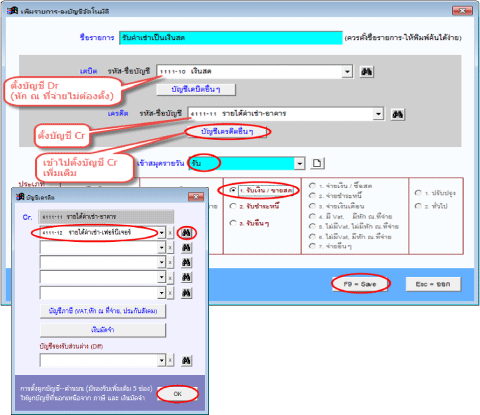Viewport: 480px width, 415px height.
Task: Expand the 4111-12 account dropdown in dialog
Action: pos(161,232)
